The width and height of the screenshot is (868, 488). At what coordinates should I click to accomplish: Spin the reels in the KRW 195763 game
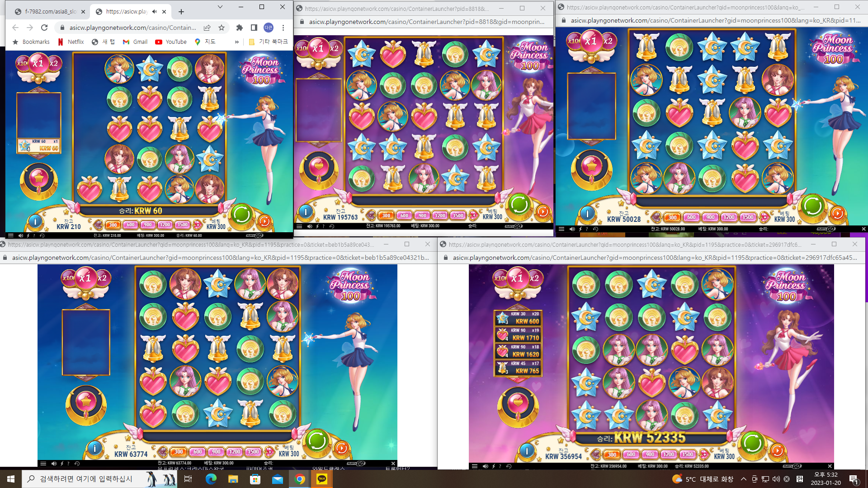click(519, 205)
